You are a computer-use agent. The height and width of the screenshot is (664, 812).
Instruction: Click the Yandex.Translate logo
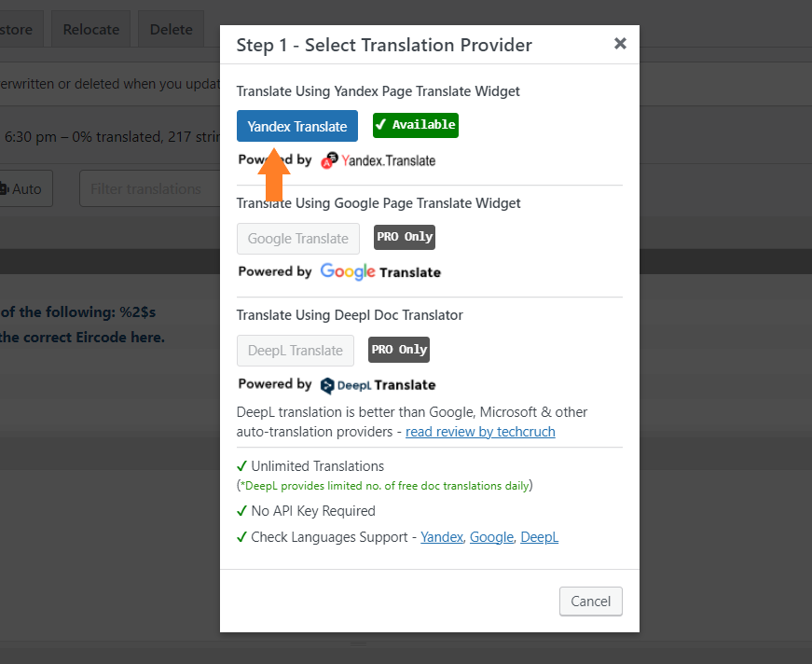pyautogui.click(x=378, y=160)
